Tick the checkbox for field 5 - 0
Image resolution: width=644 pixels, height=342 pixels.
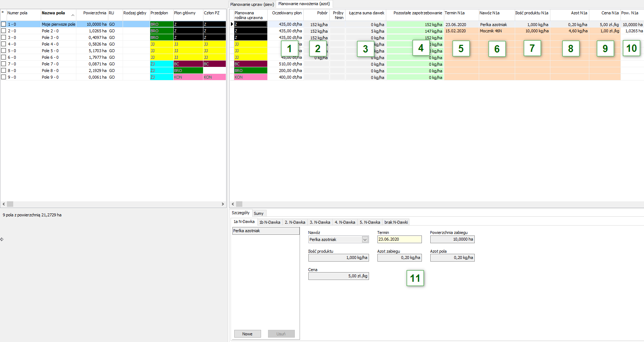click(4, 51)
